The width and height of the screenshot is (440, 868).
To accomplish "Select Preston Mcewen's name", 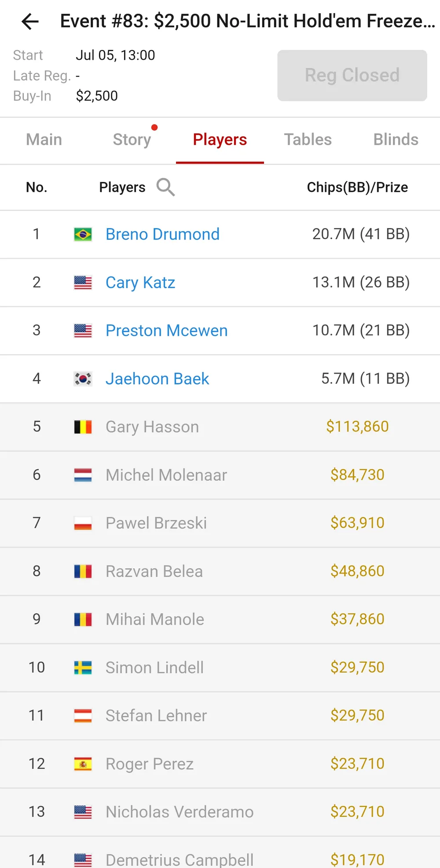I will (167, 331).
